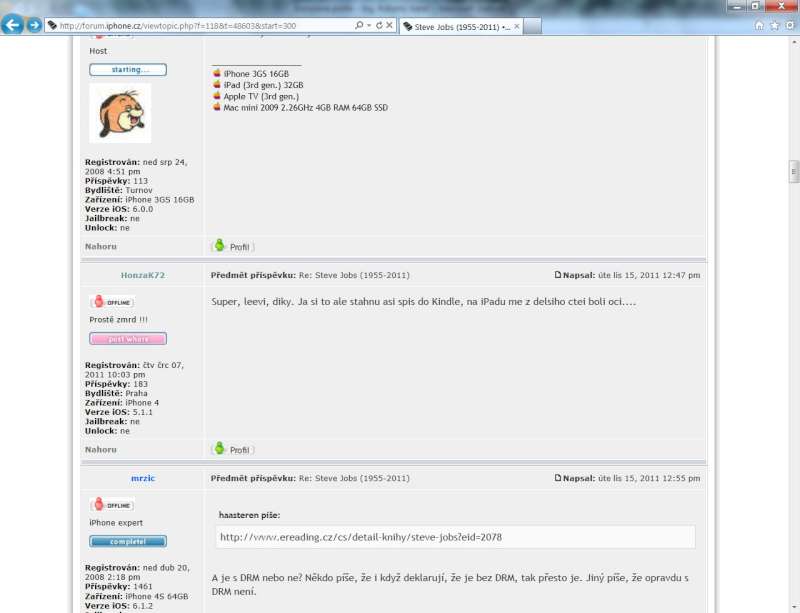Click the browser Forward arrow button
800x613 pixels.
35,25
